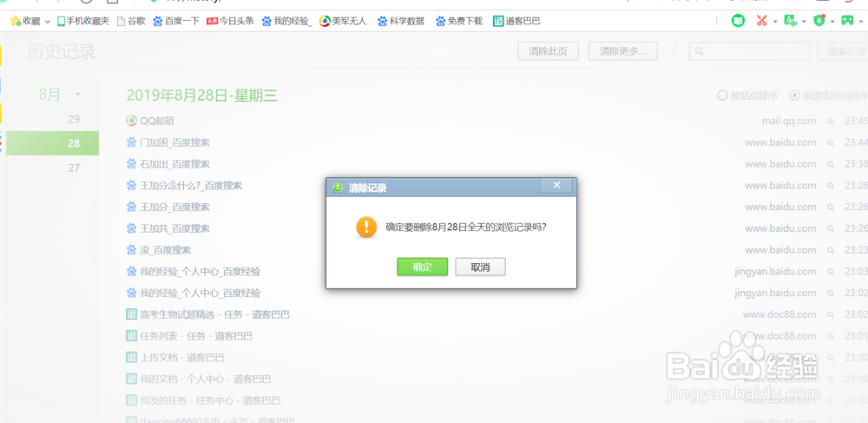The image size is (868, 423).
Task: Select day 28 in the date list
Action: click(53, 143)
